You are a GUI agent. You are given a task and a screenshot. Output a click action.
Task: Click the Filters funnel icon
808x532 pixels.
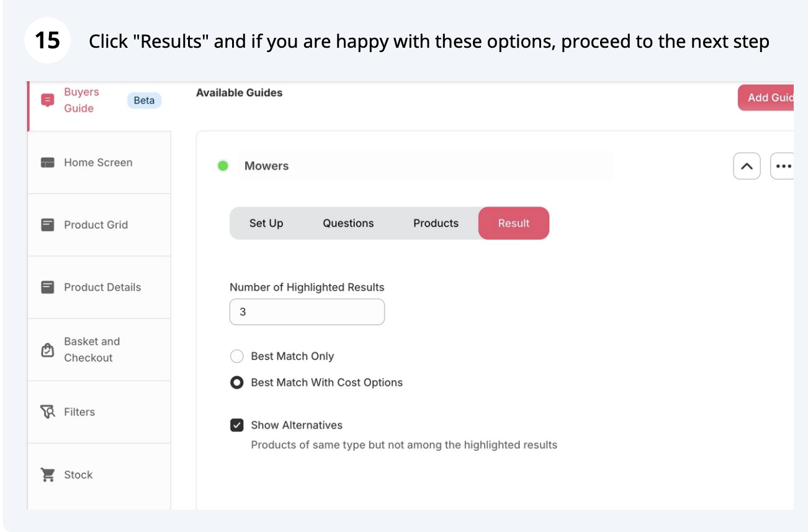tap(47, 412)
